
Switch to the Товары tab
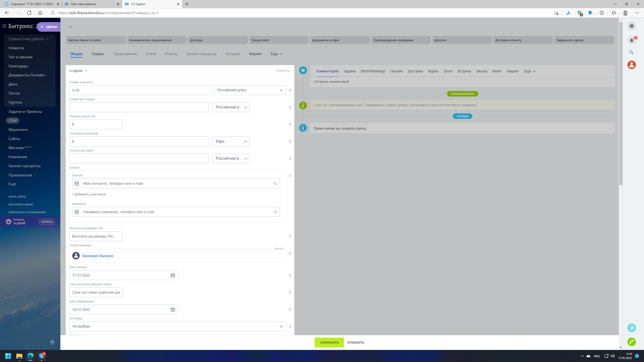click(98, 54)
